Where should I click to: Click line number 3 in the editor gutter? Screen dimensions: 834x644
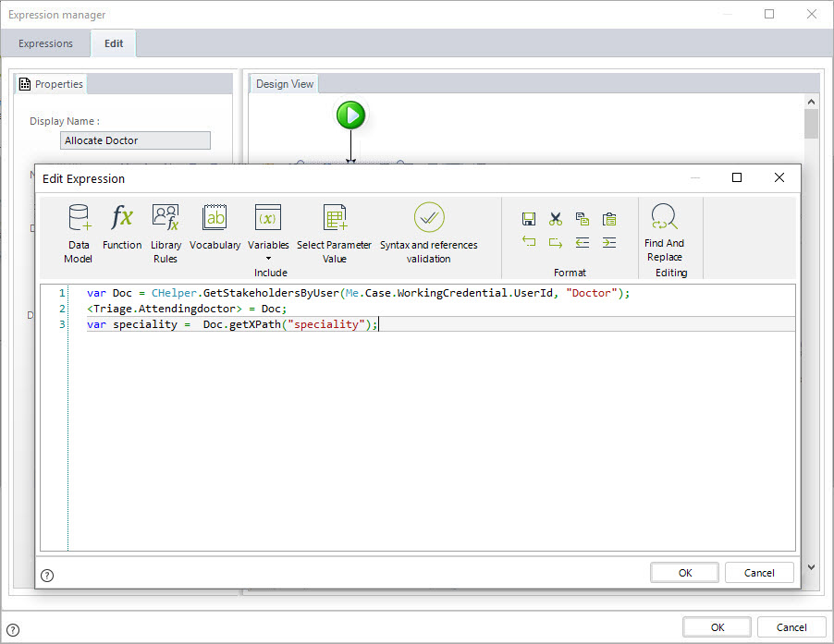62,324
